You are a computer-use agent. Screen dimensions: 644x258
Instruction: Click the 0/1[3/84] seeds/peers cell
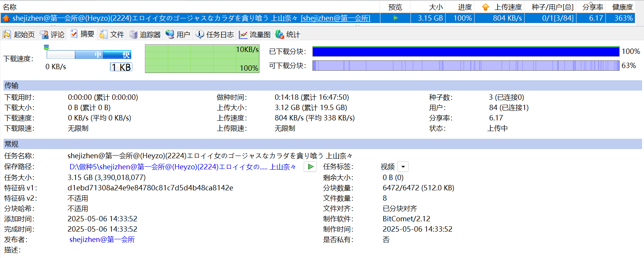point(557,18)
